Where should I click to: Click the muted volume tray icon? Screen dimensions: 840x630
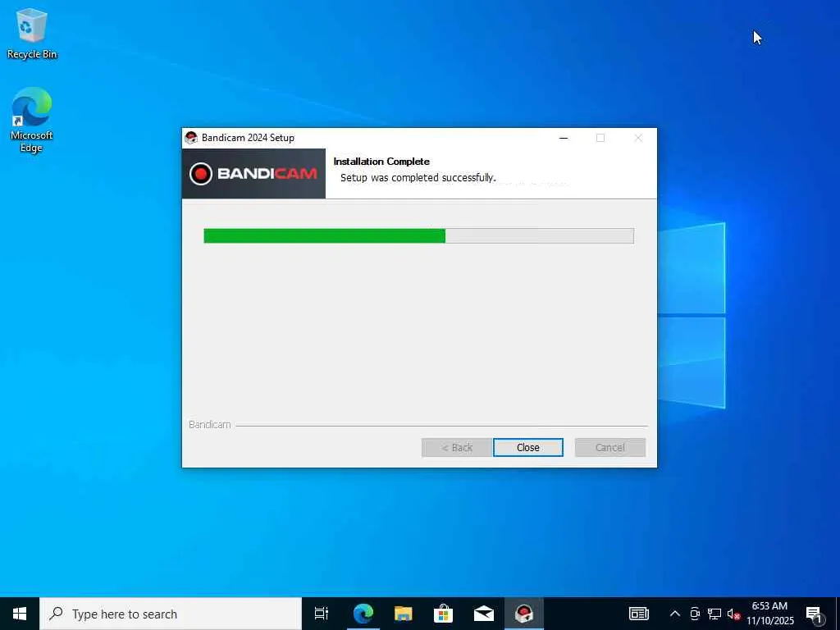point(733,614)
